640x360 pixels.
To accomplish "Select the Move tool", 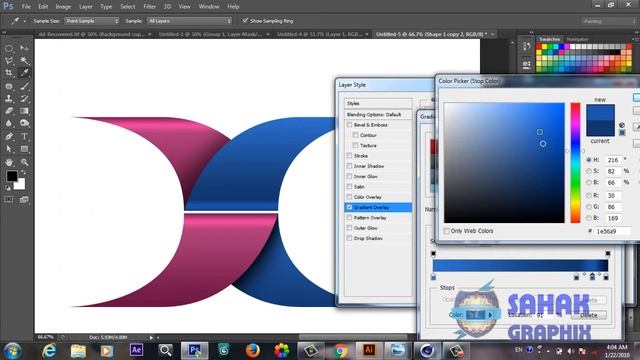I will coord(24,49).
